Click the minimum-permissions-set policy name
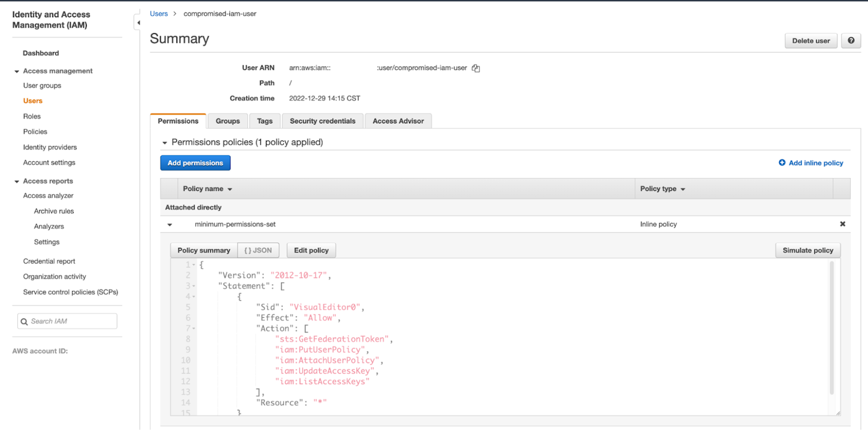 click(235, 224)
